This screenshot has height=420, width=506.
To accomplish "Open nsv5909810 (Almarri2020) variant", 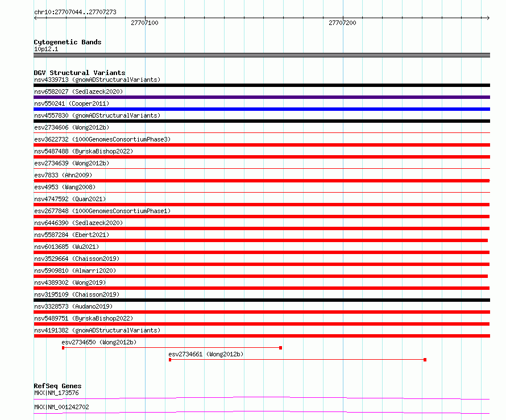I will pyautogui.click(x=75, y=271).
